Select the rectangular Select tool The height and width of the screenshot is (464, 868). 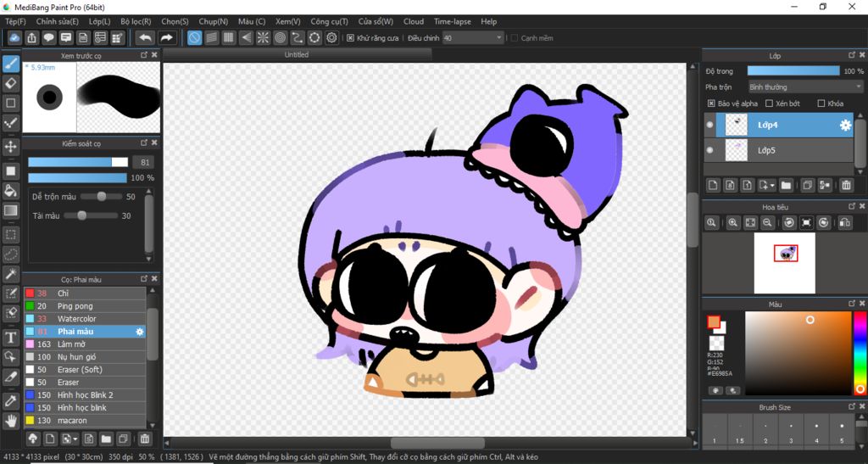coord(10,235)
